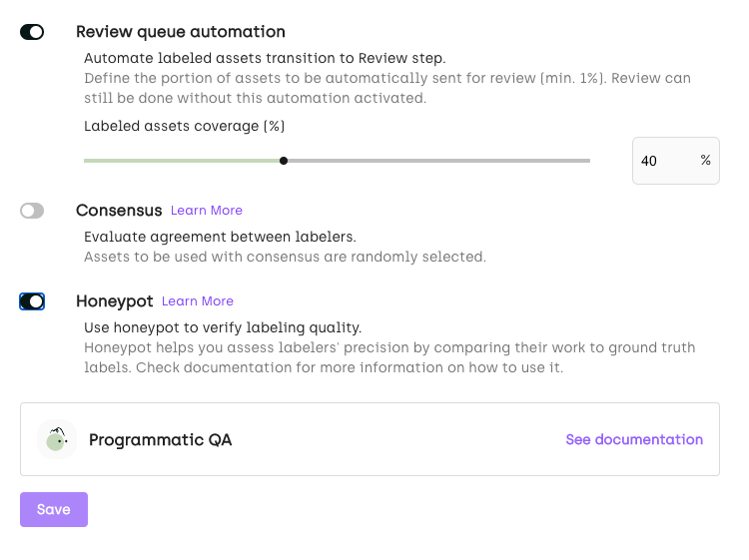
Task: Click the green filled slider portion
Action: 180,161
